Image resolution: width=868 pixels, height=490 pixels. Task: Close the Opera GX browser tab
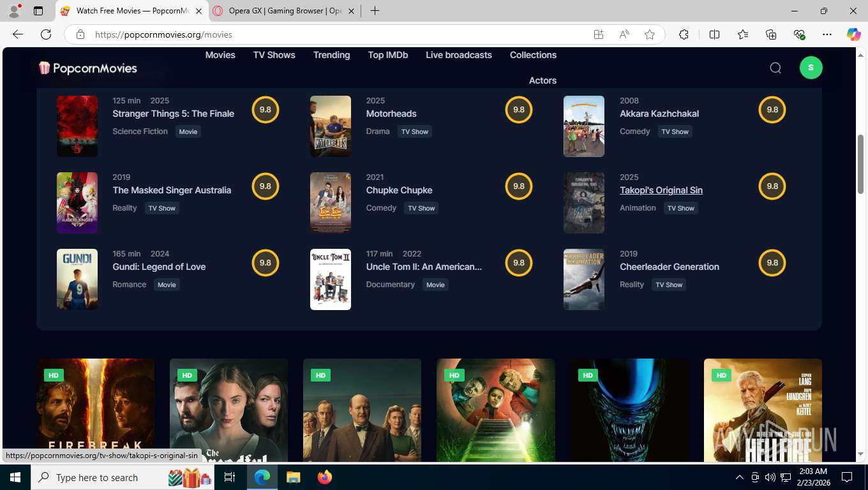(x=352, y=11)
